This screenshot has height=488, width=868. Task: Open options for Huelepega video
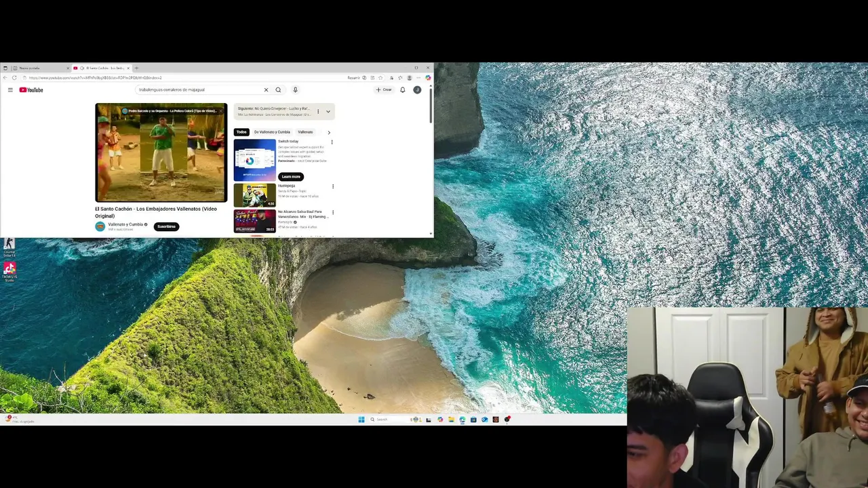332,186
